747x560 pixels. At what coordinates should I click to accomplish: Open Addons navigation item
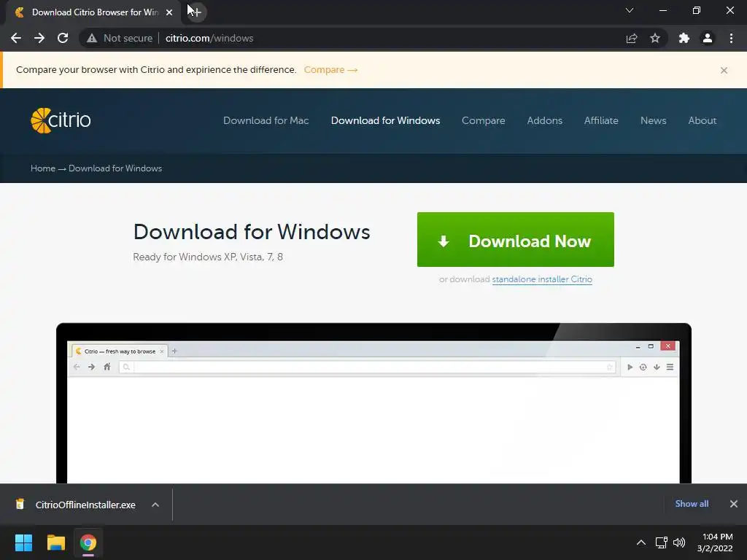544,120
